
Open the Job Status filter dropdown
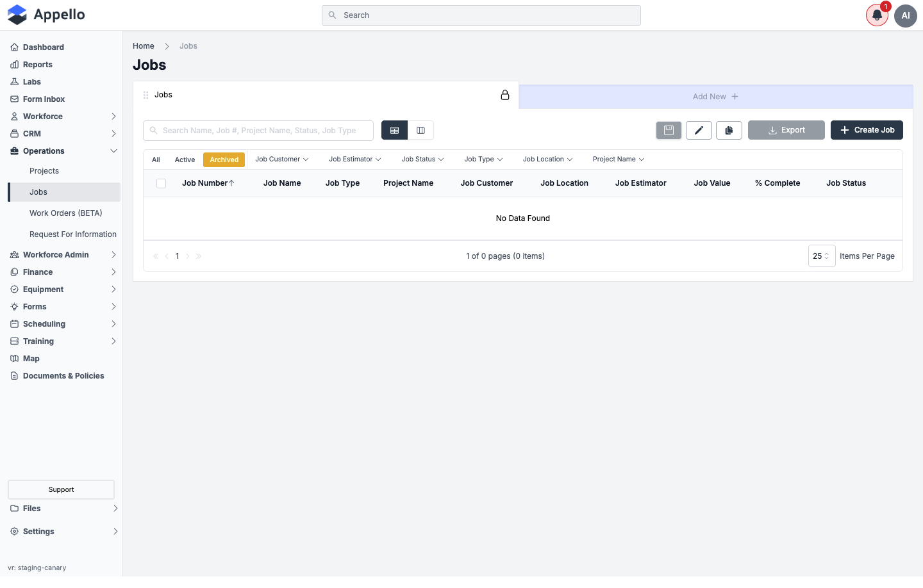tap(422, 159)
